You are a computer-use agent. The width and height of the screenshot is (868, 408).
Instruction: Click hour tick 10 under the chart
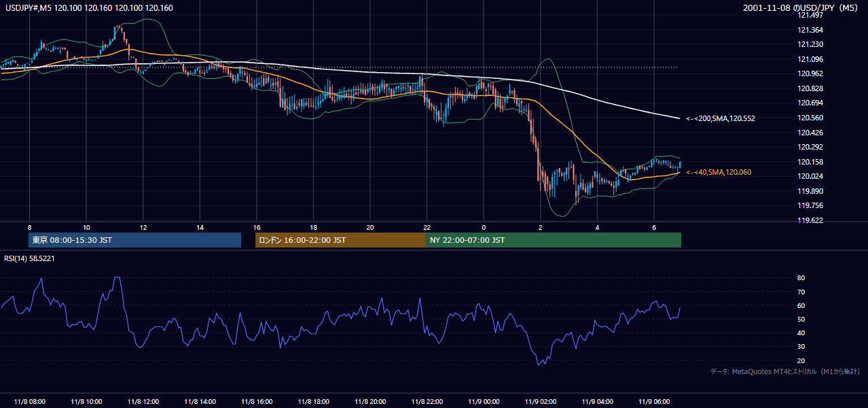pos(86,227)
